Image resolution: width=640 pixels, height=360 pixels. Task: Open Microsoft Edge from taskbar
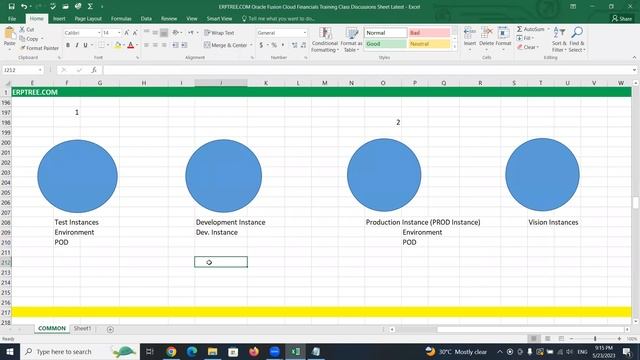192,351
